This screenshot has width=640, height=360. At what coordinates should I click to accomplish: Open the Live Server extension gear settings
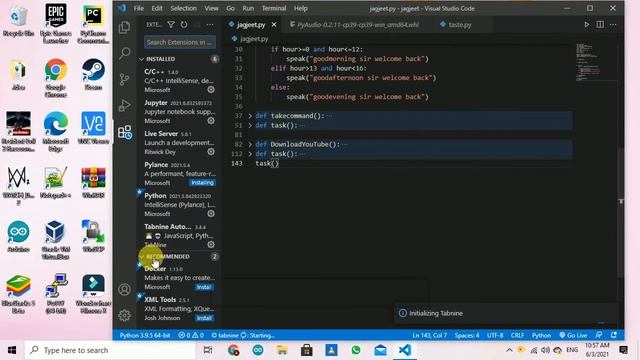click(211, 152)
